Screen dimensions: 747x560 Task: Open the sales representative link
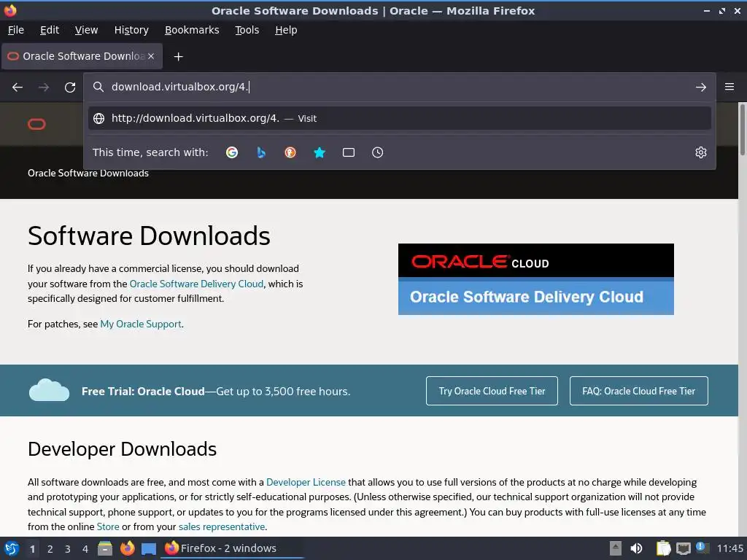pyautogui.click(x=222, y=526)
